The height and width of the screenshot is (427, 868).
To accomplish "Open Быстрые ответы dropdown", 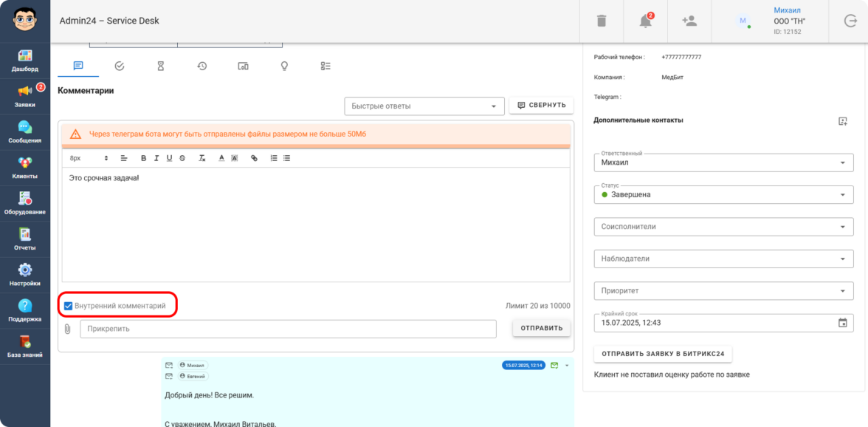I will (x=424, y=106).
